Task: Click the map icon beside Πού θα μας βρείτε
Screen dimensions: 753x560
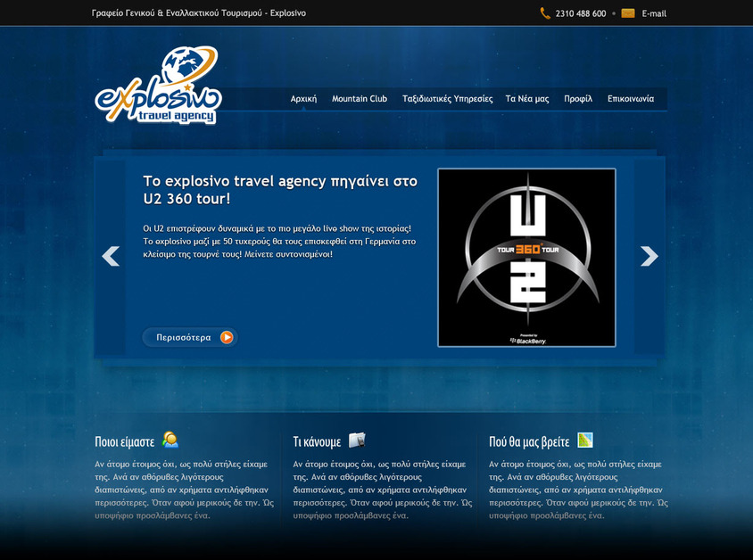Action: [585, 440]
